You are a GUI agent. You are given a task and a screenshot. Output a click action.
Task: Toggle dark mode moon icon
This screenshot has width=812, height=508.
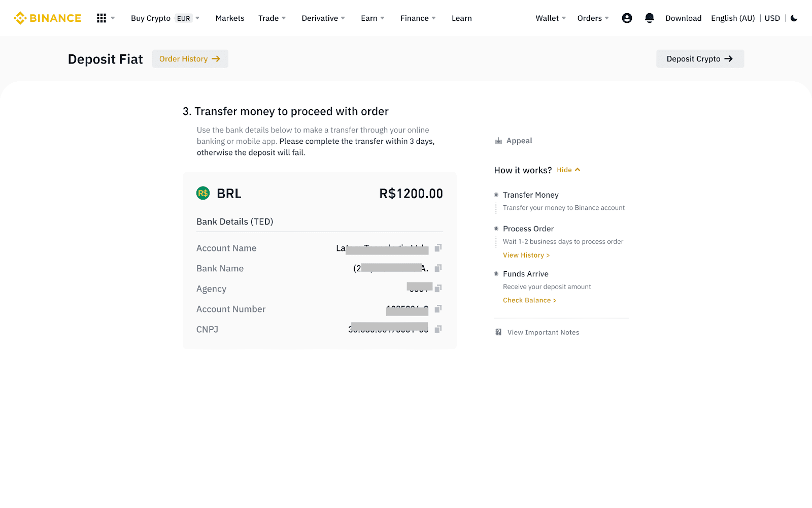point(794,18)
